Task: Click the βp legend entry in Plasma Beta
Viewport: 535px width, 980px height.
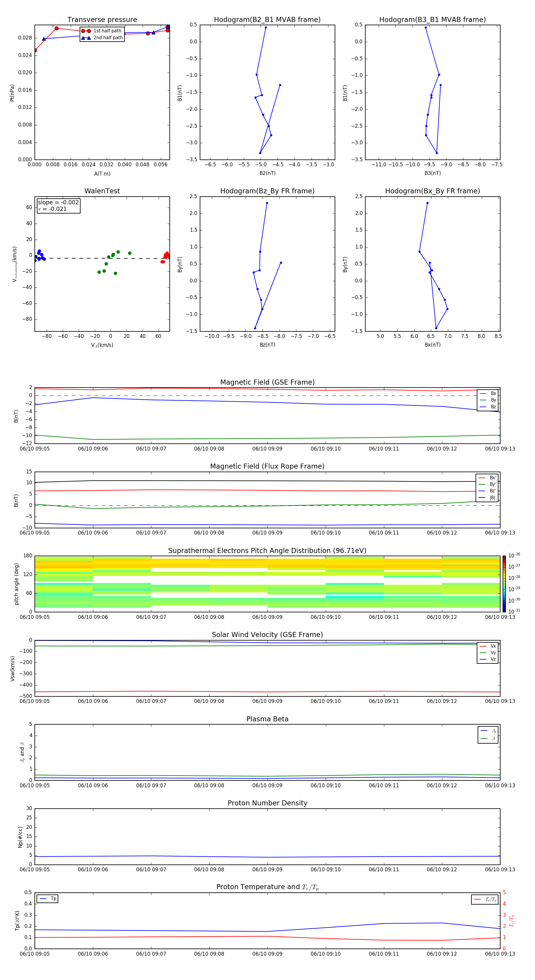Action: (x=489, y=731)
